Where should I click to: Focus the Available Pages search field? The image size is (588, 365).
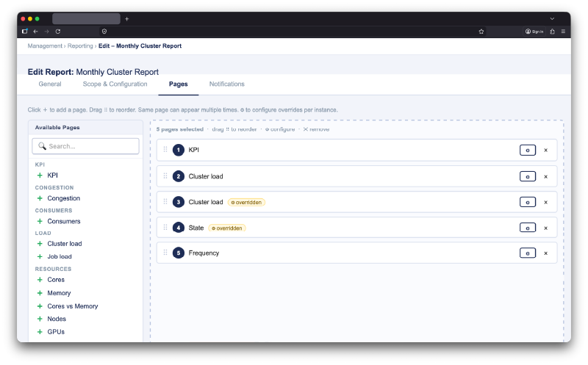coord(86,146)
